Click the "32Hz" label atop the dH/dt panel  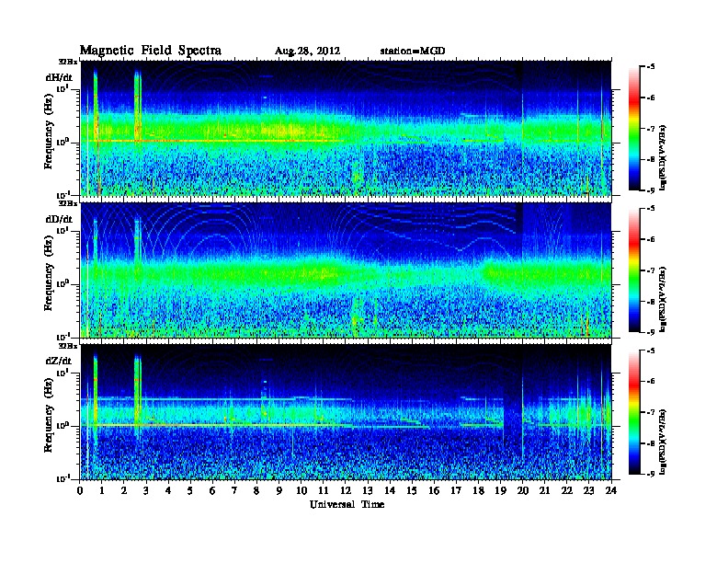[67, 62]
